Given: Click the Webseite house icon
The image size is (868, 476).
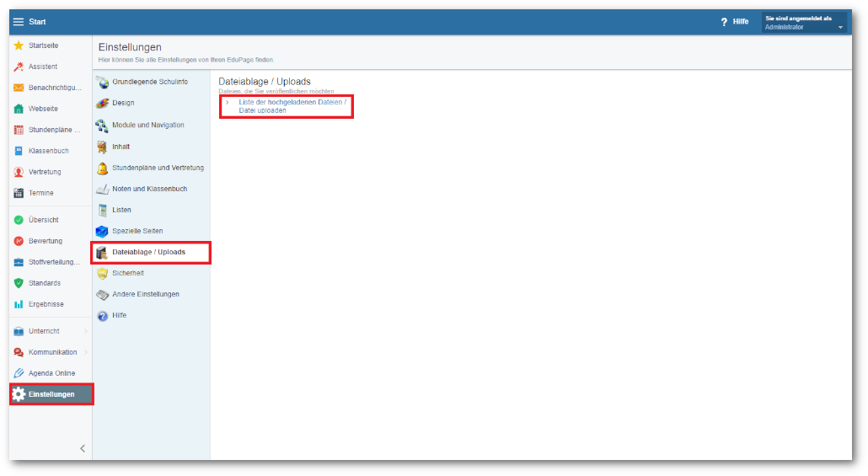Looking at the screenshot, I should coord(19,109).
